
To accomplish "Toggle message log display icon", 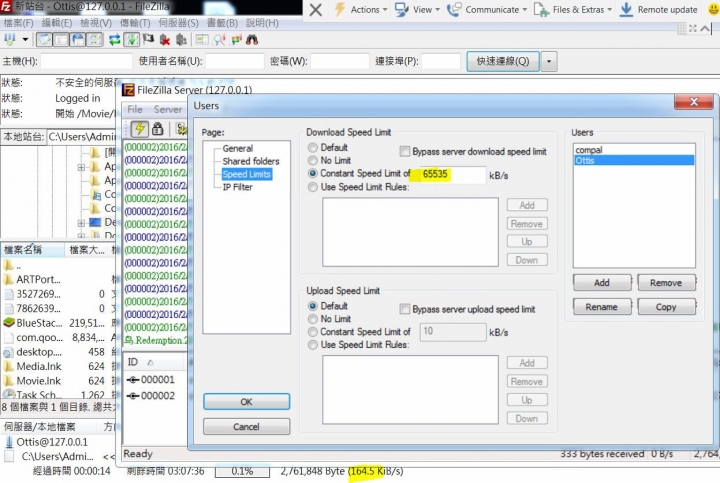I will (x=44, y=40).
